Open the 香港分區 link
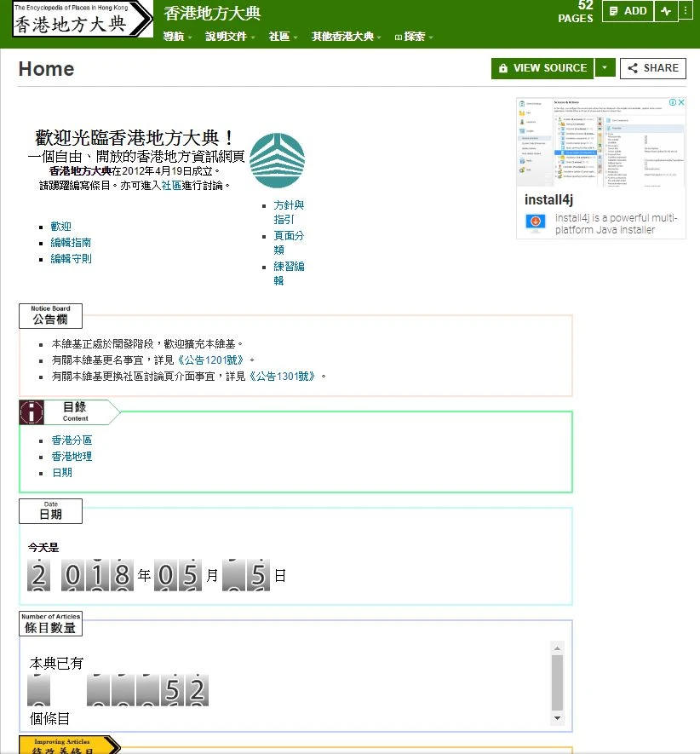700x754 pixels. pos(72,440)
